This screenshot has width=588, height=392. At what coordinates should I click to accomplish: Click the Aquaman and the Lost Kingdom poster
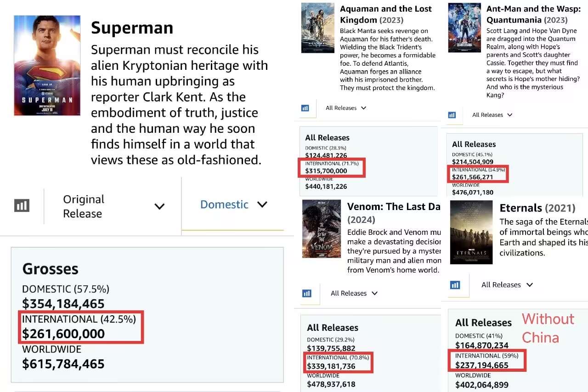[317, 28]
